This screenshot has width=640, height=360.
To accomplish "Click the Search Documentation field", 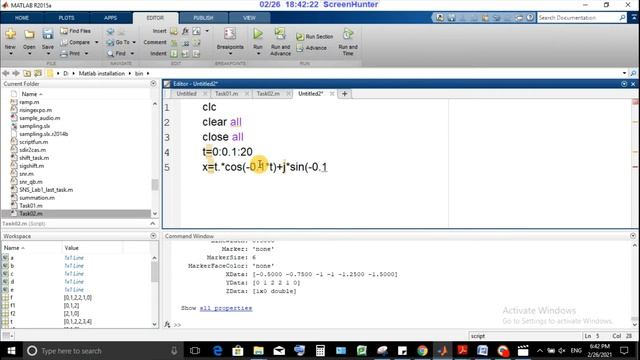I will pyautogui.click(x=578, y=18).
